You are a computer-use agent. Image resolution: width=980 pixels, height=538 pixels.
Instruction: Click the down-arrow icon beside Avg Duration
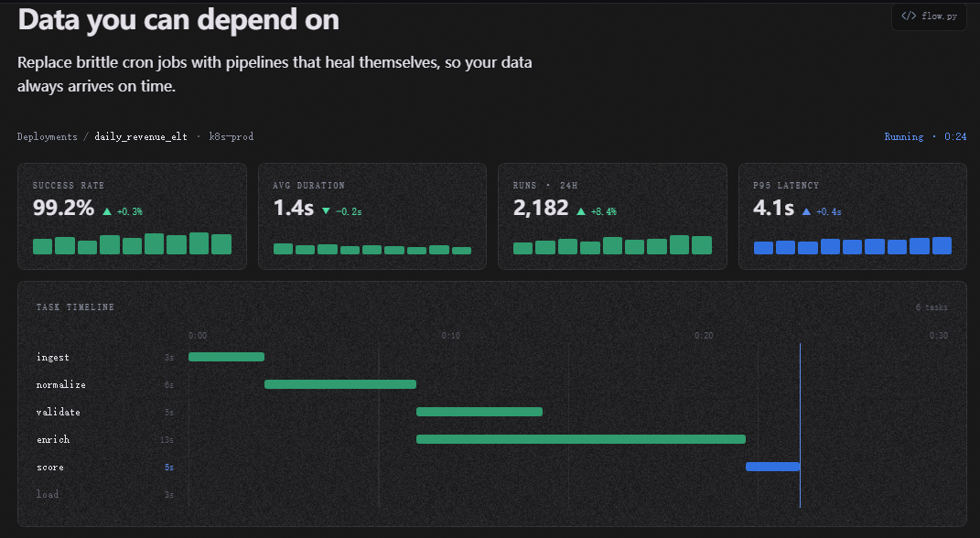[x=326, y=211]
